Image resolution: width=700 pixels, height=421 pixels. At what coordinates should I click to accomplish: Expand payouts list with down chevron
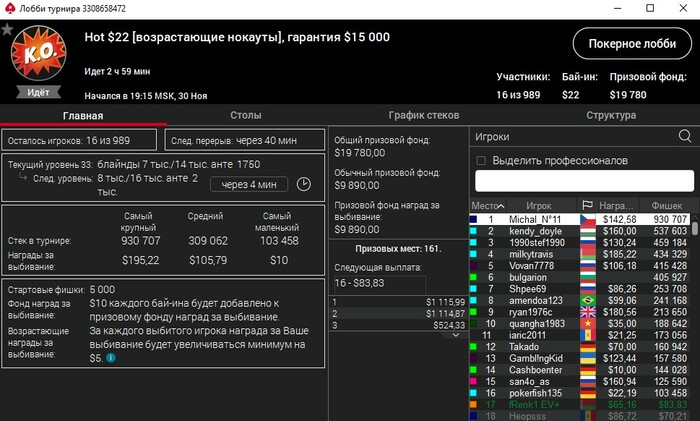pos(456,335)
